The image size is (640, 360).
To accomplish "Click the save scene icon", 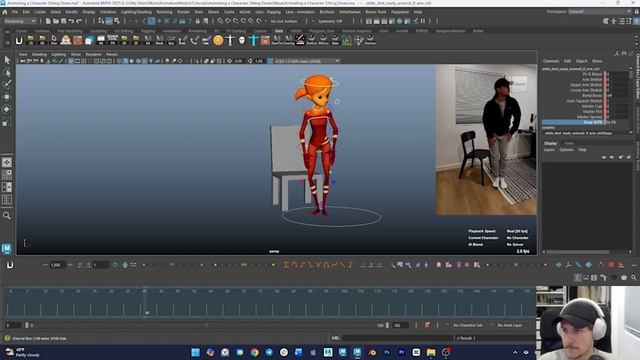I will pos(64,21).
